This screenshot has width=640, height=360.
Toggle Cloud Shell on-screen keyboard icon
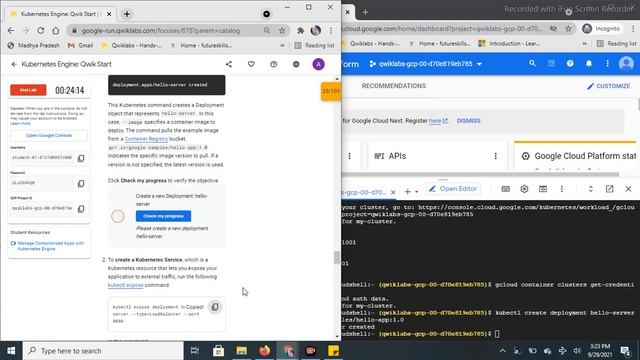(505, 189)
